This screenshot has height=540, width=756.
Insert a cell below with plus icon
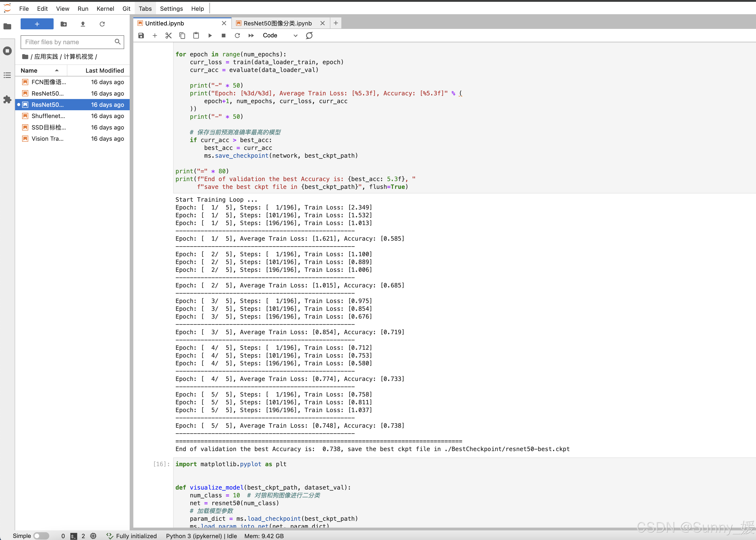(x=155, y=36)
